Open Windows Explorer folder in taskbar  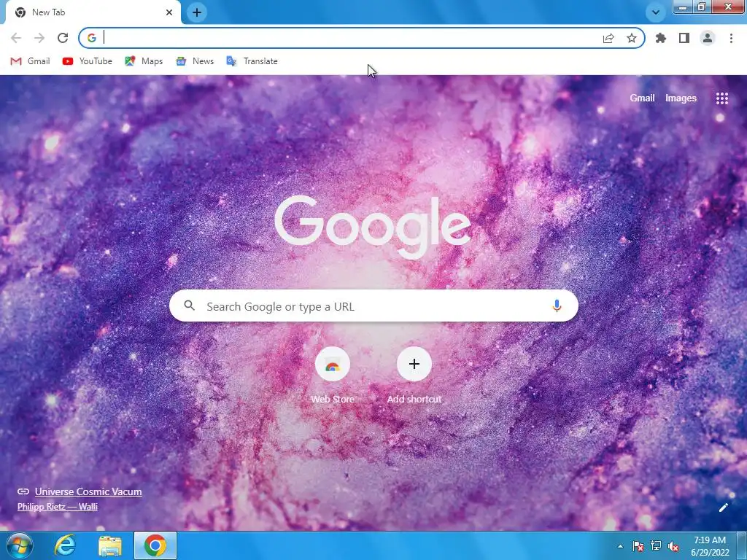pyautogui.click(x=110, y=546)
